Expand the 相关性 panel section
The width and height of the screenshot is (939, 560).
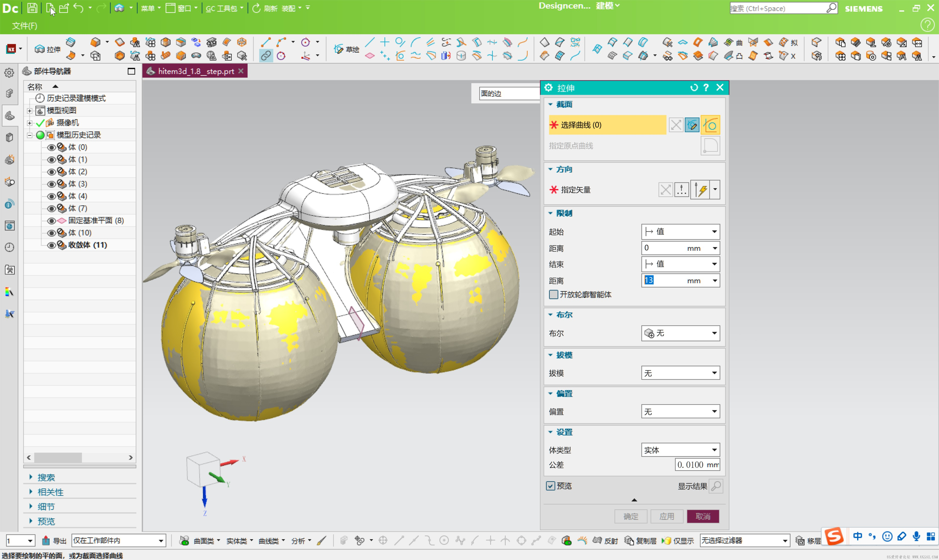50,492
